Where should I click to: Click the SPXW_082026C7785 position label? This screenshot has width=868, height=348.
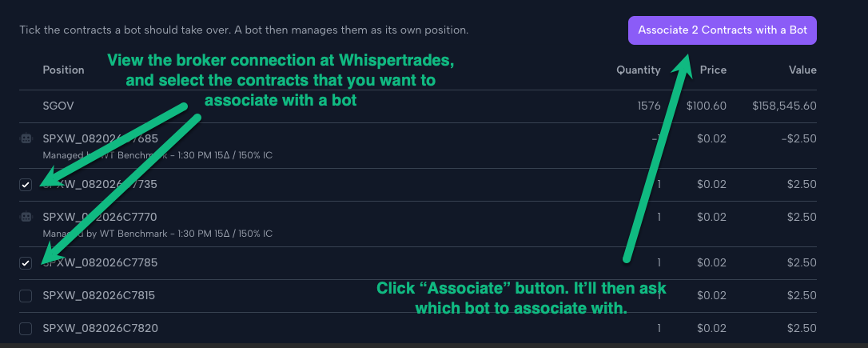tap(100, 262)
